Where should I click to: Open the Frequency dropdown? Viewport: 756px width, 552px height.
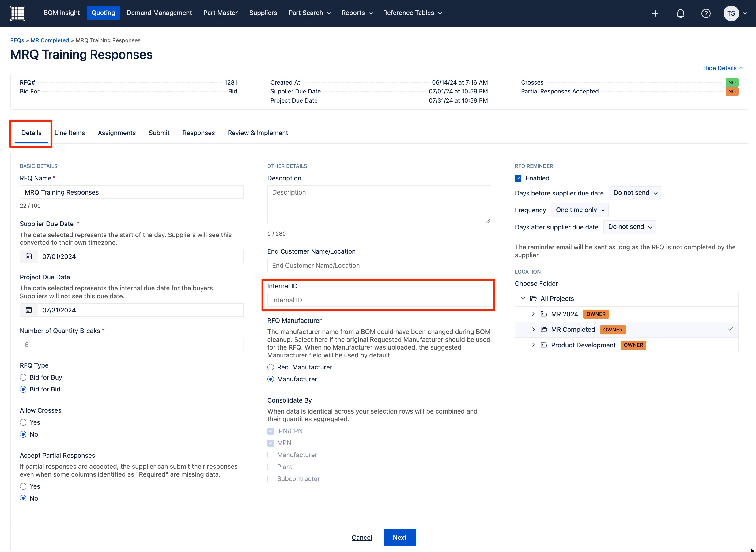click(580, 210)
